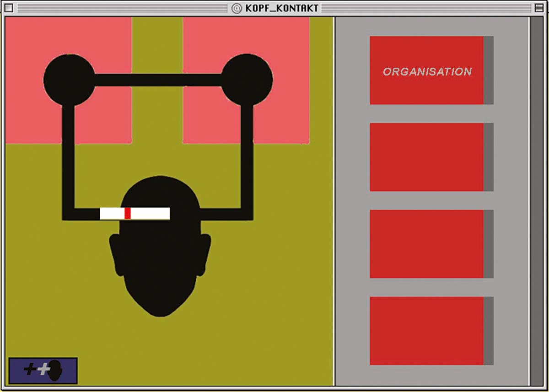Image resolution: width=549 pixels, height=392 pixels.
Task: Click the right black circle node
Action: (x=247, y=80)
